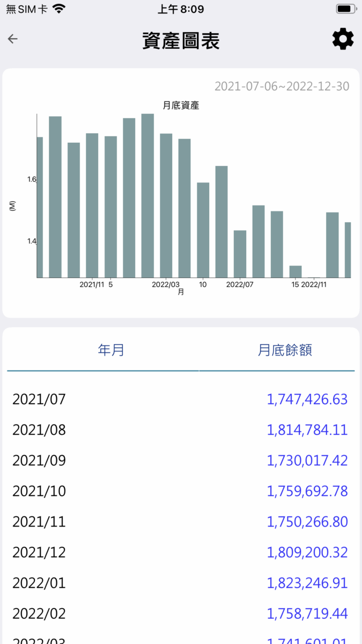Tap balance 1,823,246.91

[307, 583]
